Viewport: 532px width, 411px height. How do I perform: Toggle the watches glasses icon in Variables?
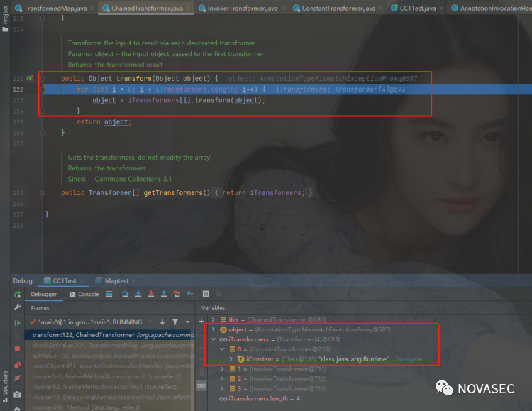201,385
